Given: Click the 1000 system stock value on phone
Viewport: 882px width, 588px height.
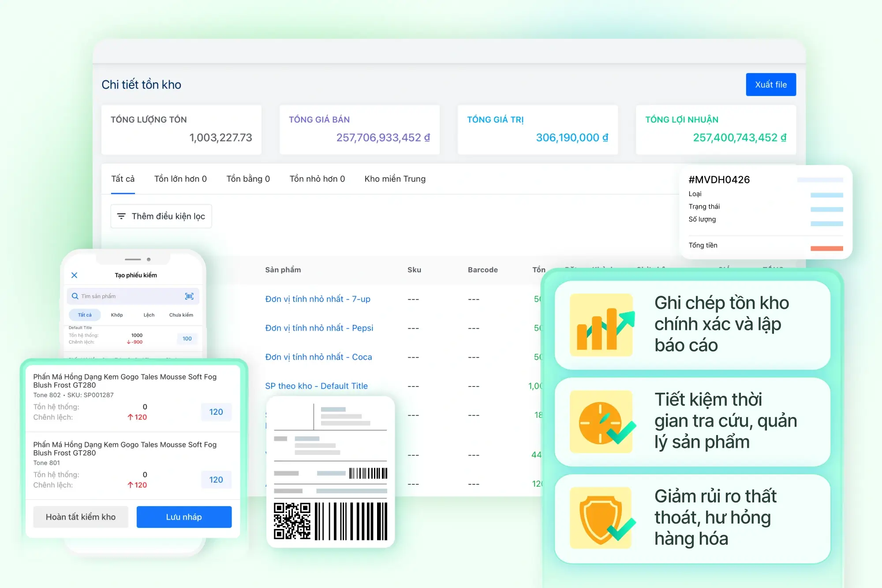Looking at the screenshot, I should 137,335.
